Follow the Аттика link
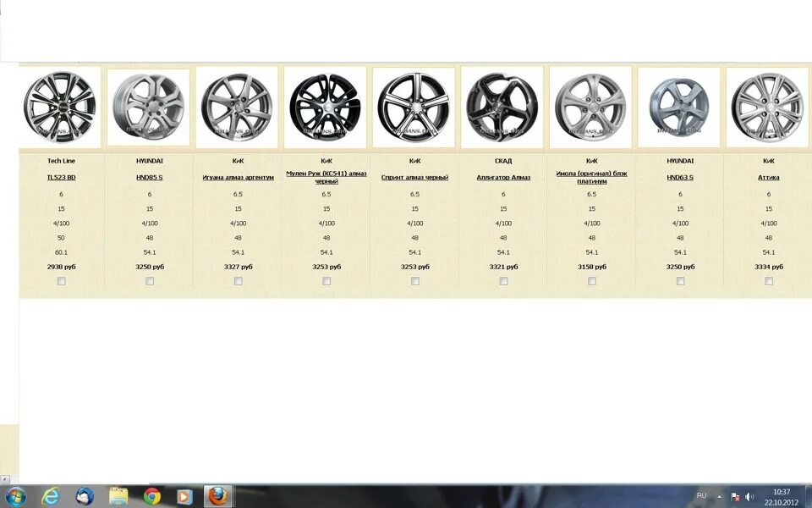Viewport: 812px width, 508px height. click(x=769, y=177)
